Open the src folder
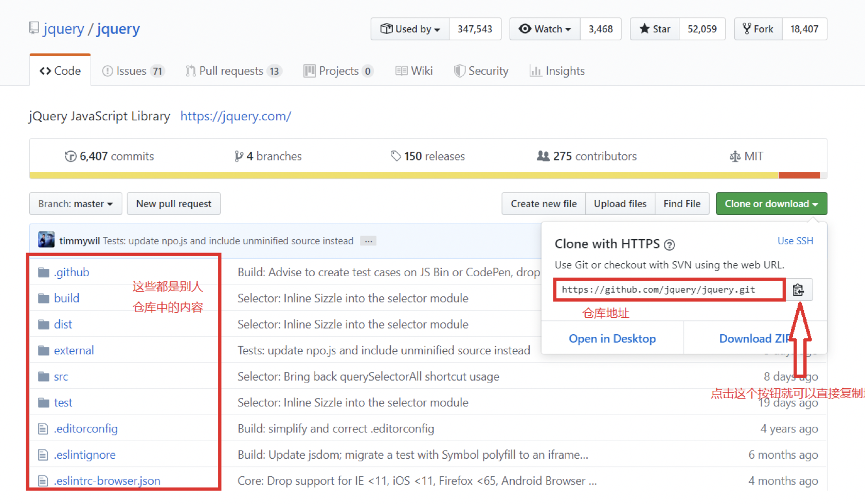 pyautogui.click(x=61, y=377)
